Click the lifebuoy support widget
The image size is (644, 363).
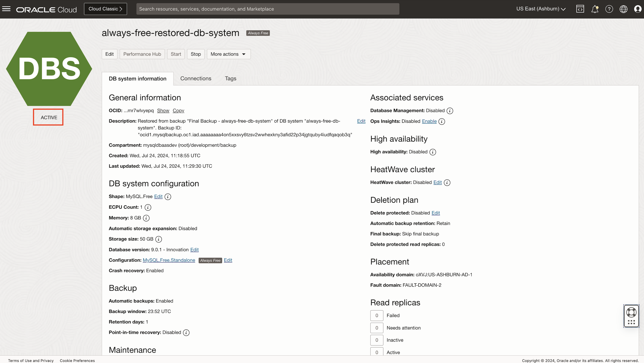pyautogui.click(x=631, y=313)
